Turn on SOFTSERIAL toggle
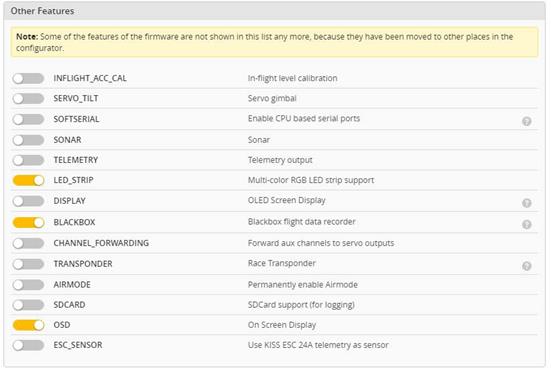The image size is (551, 374). (28, 119)
